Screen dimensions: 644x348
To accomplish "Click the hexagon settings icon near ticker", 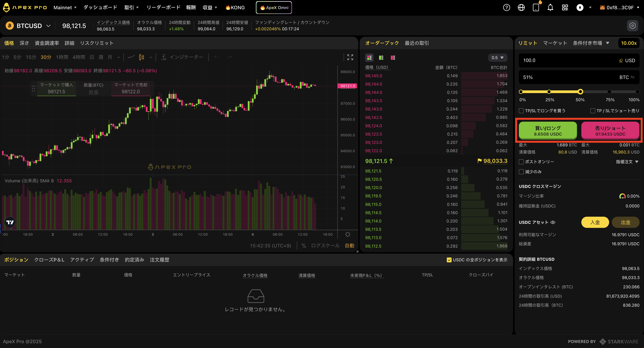I will (632, 25).
